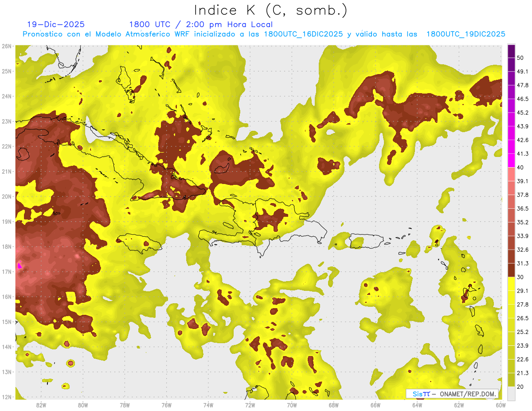532x411 pixels.
Task: Click the '30' colorbar value
Action: pos(520,277)
